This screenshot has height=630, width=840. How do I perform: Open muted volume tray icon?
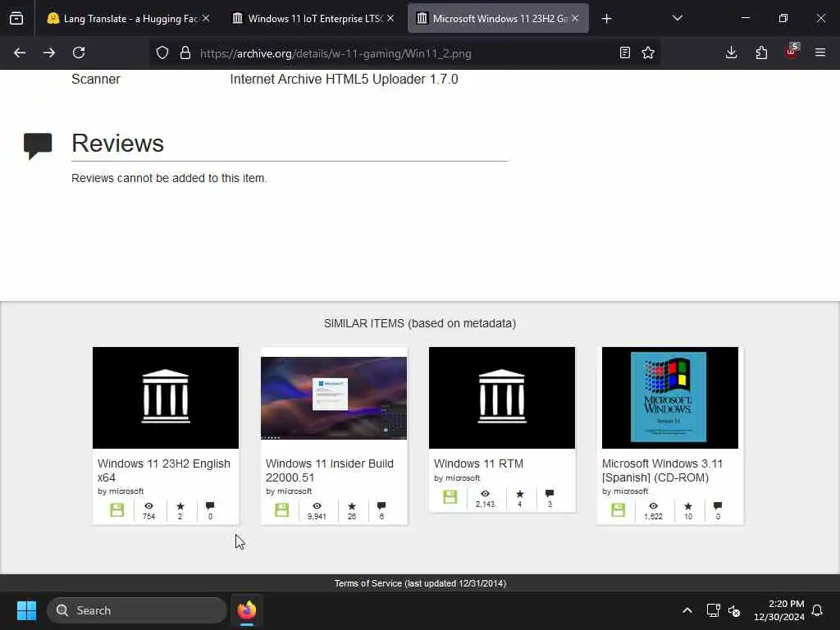(734, 610)
